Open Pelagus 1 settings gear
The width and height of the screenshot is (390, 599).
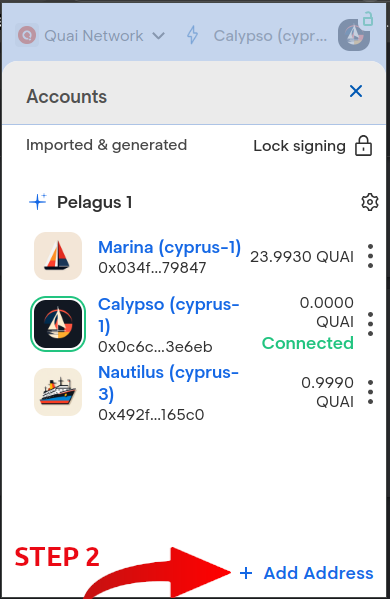coord(369,202)
